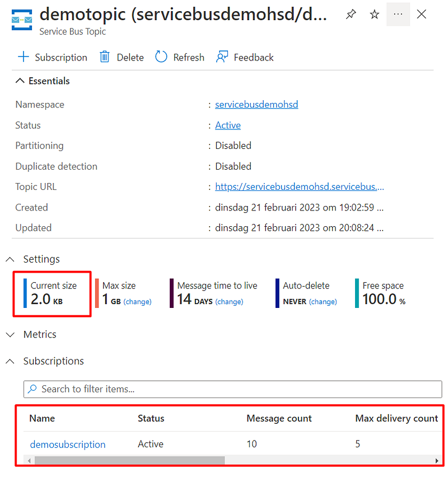Collapse the Settings section

pyautogui.click(x=32, y=259)
